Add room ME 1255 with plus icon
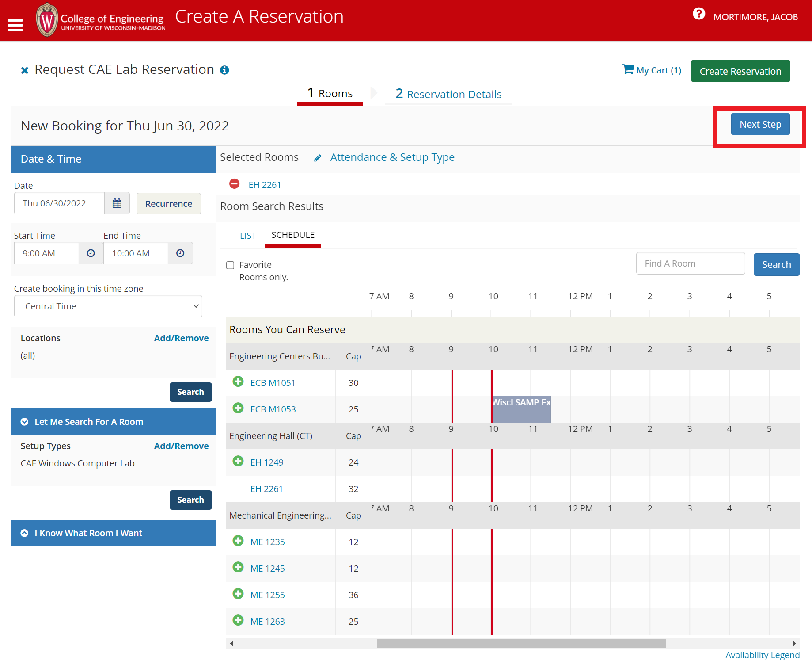Image resolution: width=812 pixels, height=664 pixels. coord(238,594)
